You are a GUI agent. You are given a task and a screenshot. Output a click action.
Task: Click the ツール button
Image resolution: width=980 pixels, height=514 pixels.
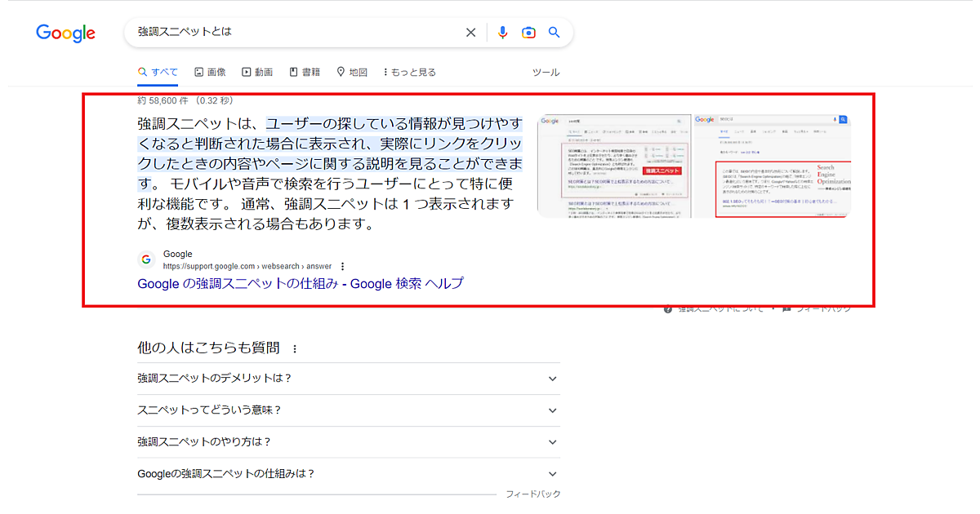click(546, 72)
